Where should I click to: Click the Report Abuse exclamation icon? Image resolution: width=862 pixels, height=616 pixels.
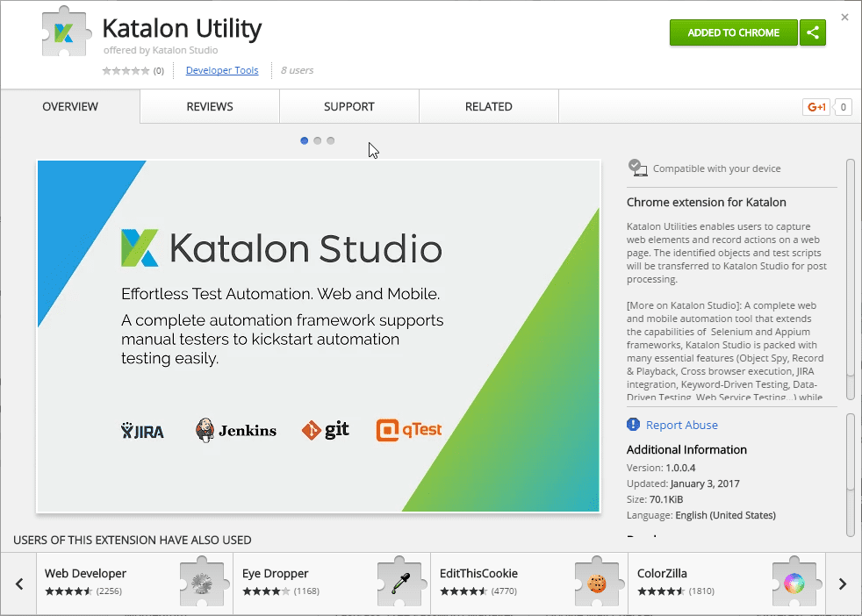pos(633,424)
